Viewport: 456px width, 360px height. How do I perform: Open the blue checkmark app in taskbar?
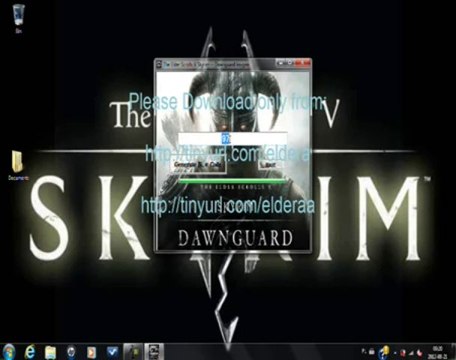[112, 352]
